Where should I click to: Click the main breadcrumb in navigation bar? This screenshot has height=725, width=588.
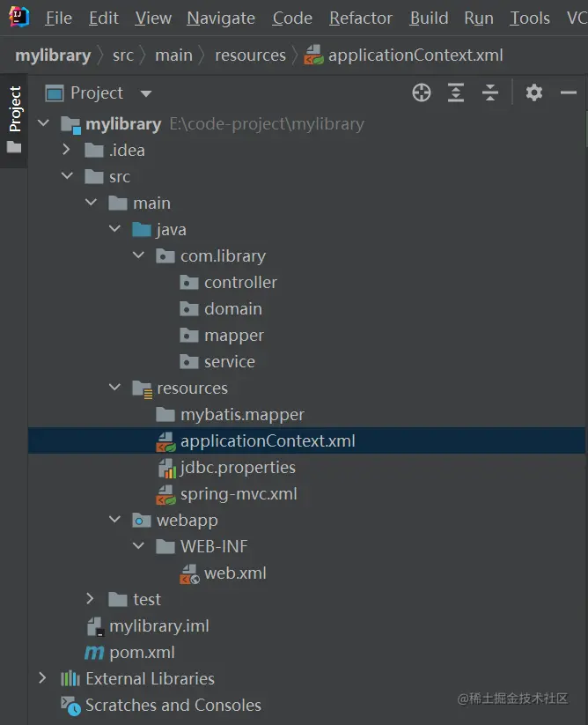173,54
